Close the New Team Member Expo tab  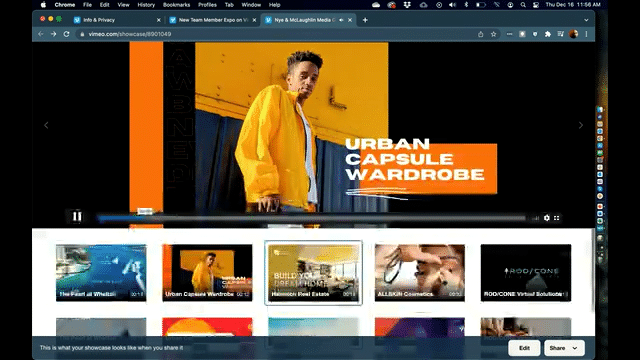tap(254, 20)
